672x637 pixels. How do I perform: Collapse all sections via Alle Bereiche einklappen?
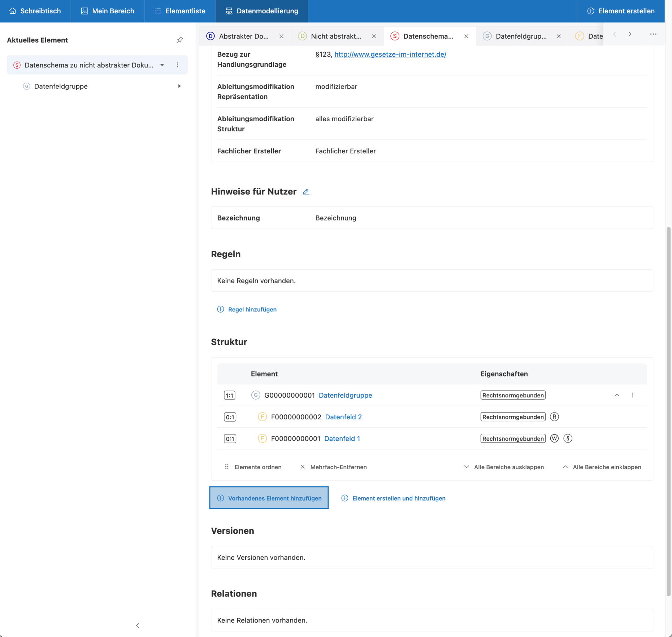pyautogui.click(x=602, y=467)
